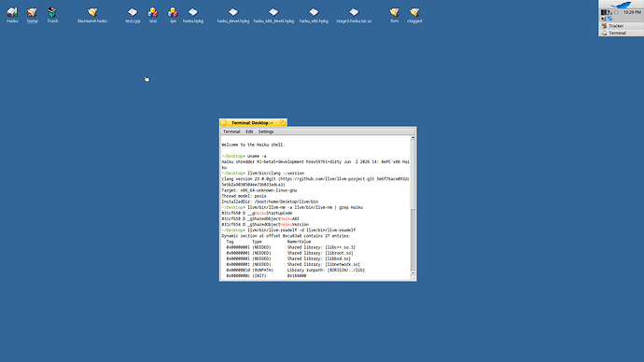Select the llvm folder icon
The width and height of the screenshot is (644, 362).
click(x=394, y=12)
